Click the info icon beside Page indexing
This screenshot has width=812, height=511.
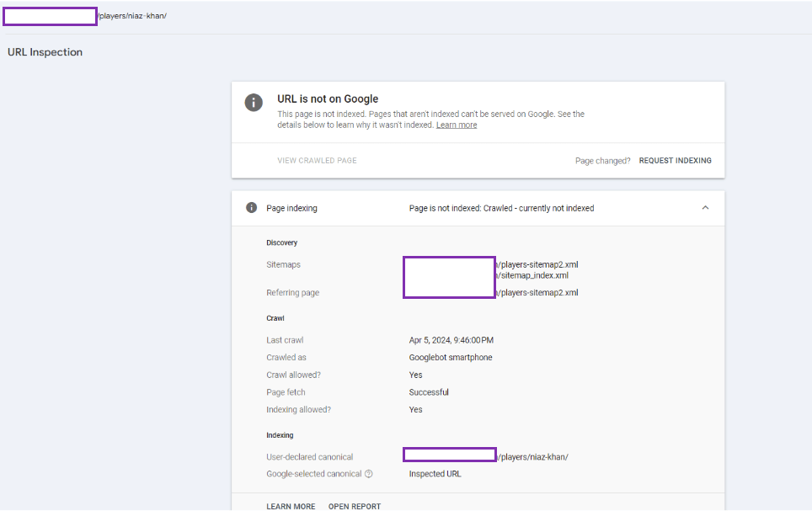click(x=251, y=208)
